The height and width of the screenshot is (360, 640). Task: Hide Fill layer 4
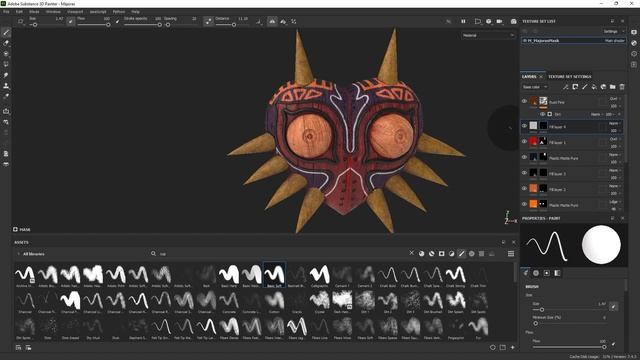[524, 126]
